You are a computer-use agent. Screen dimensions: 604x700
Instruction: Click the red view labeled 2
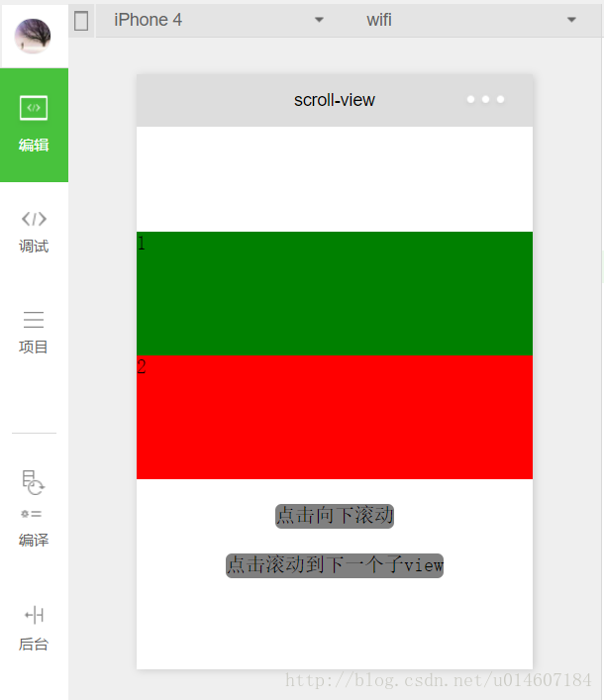click(x=335, y=417)
